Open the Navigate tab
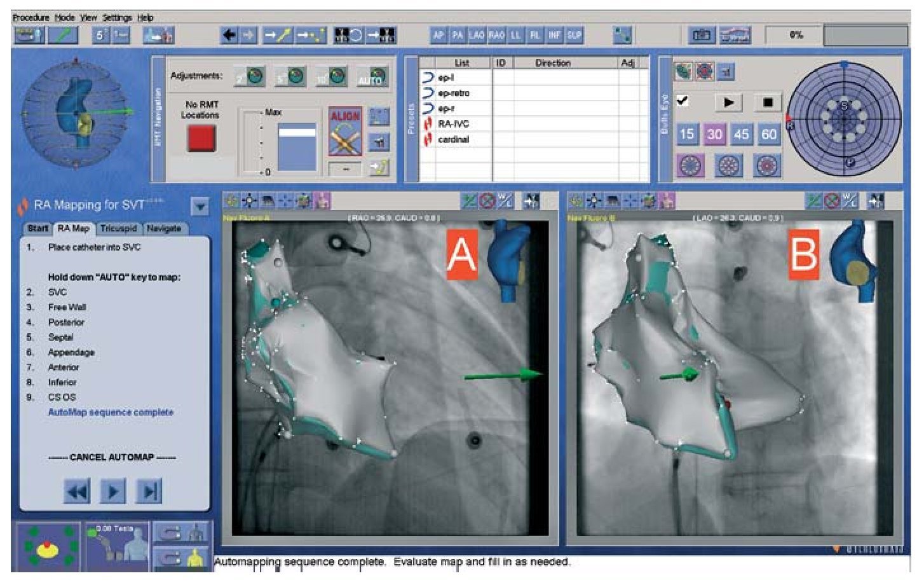 (163, 228)
